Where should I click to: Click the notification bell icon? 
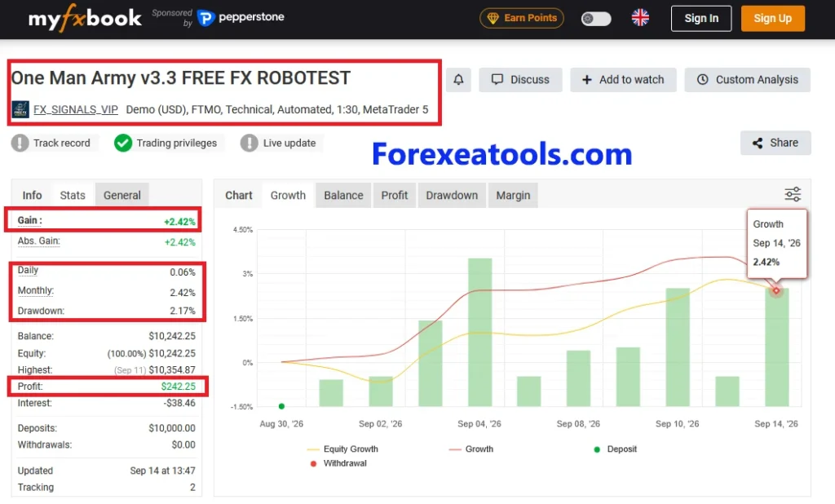coord(458,80)
